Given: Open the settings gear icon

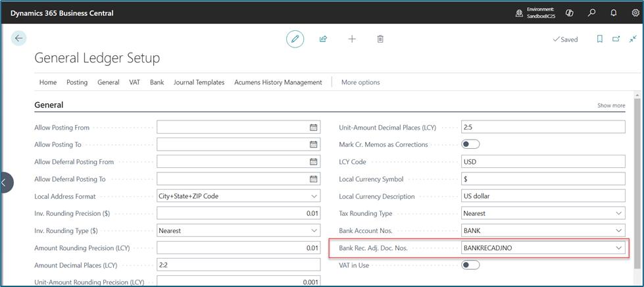Looking at the screenshot, I should point(635,13).
